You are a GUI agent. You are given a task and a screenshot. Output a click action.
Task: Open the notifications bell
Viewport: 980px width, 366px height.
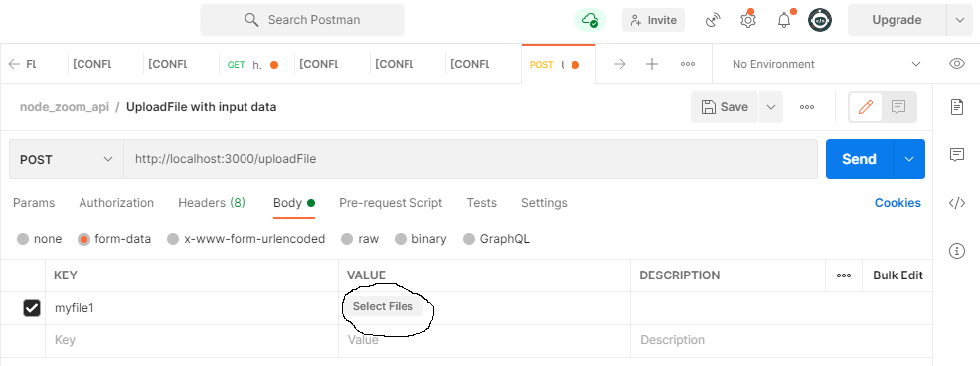pyautogui.click(x=784, y=20)
